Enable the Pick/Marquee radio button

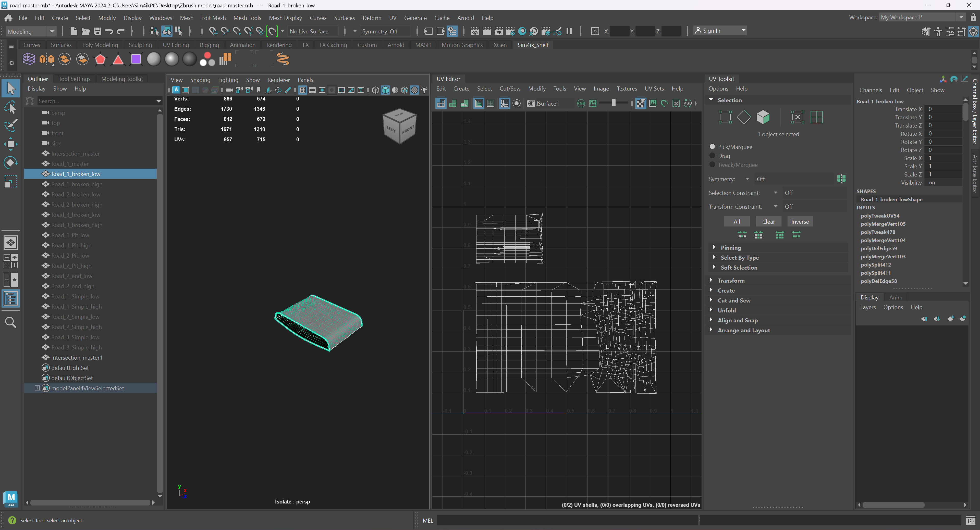713,146
